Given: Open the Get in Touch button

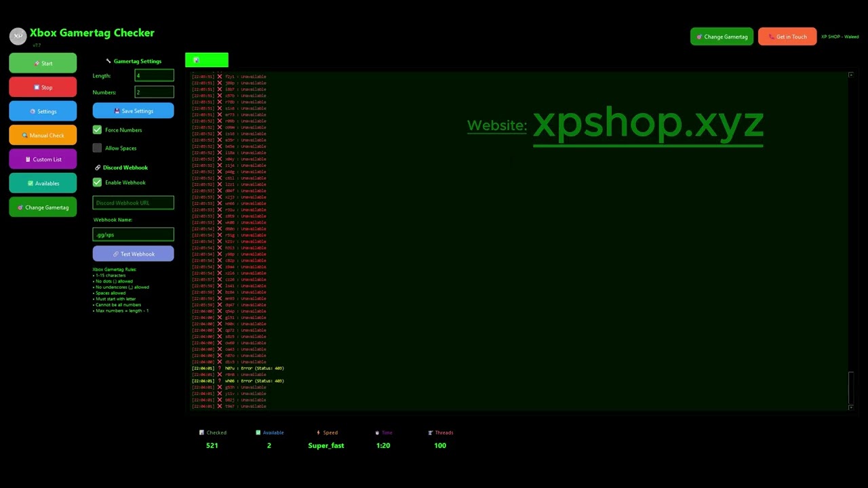Looking at the screenshot, I should tap(787, 37).
